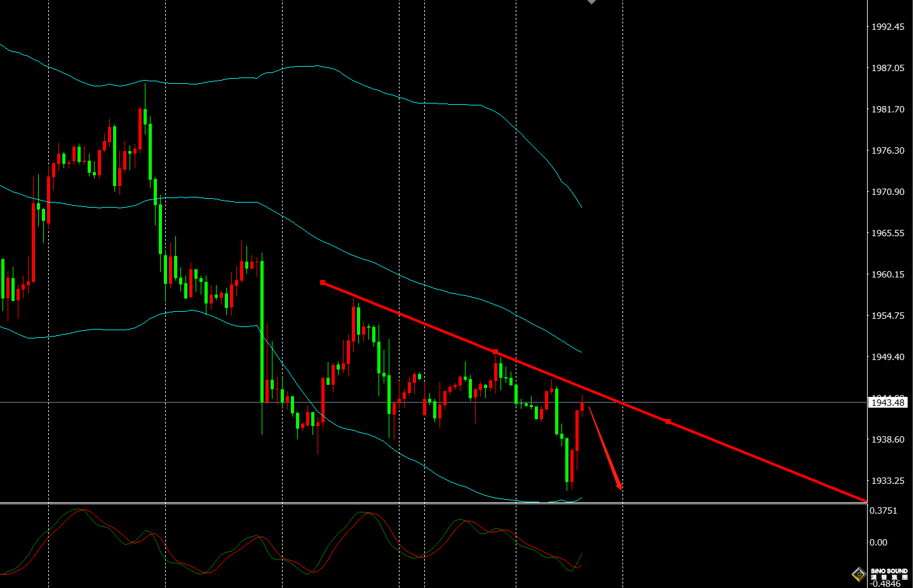Click the 1960.15 price scale label

tap(887, 274)
